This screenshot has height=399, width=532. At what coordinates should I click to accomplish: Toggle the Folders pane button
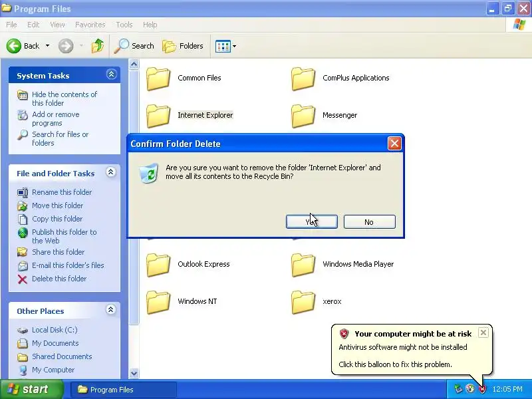click(x=183, y=46)
